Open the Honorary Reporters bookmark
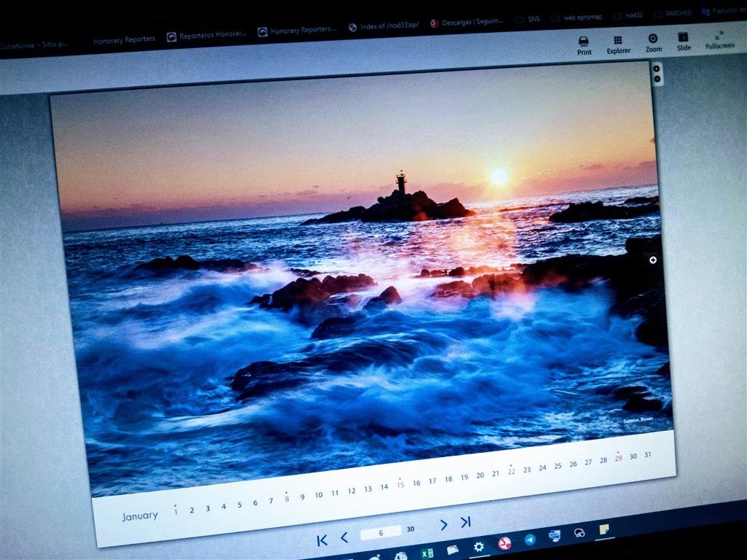 point(124,40)
